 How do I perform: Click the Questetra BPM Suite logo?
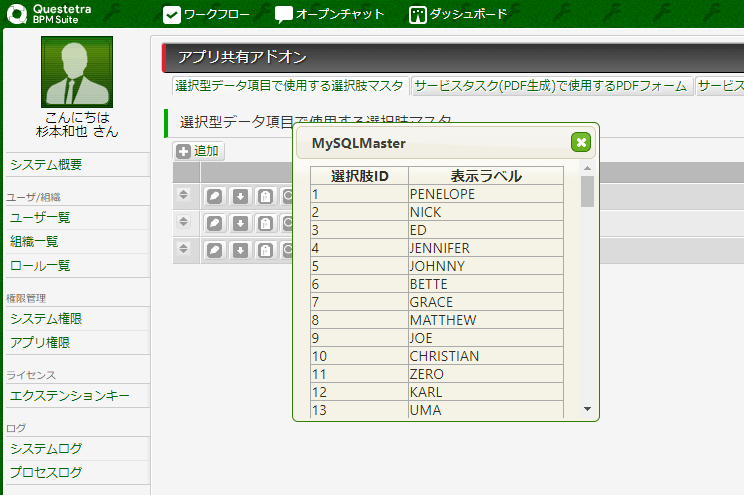tap(52, 14)
